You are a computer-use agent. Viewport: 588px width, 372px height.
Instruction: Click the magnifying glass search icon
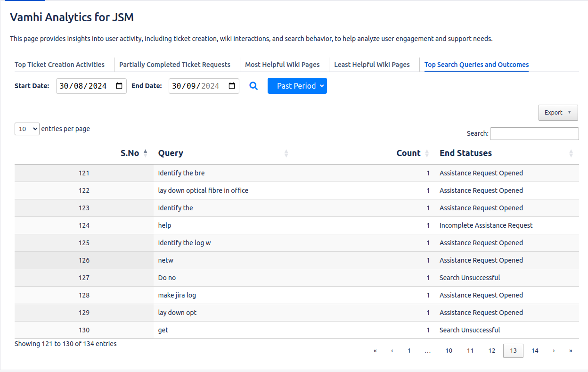tap(253, 86)
